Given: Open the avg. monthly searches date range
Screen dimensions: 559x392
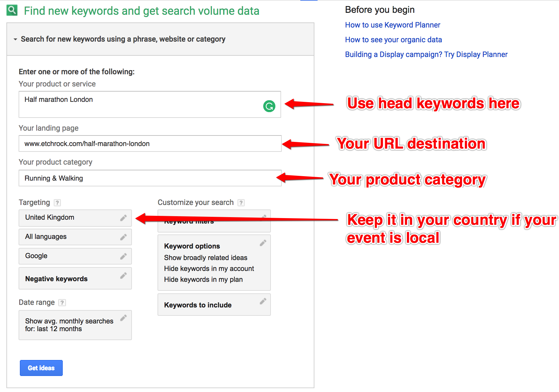Looking at the screenshot, I should (75, 325).
